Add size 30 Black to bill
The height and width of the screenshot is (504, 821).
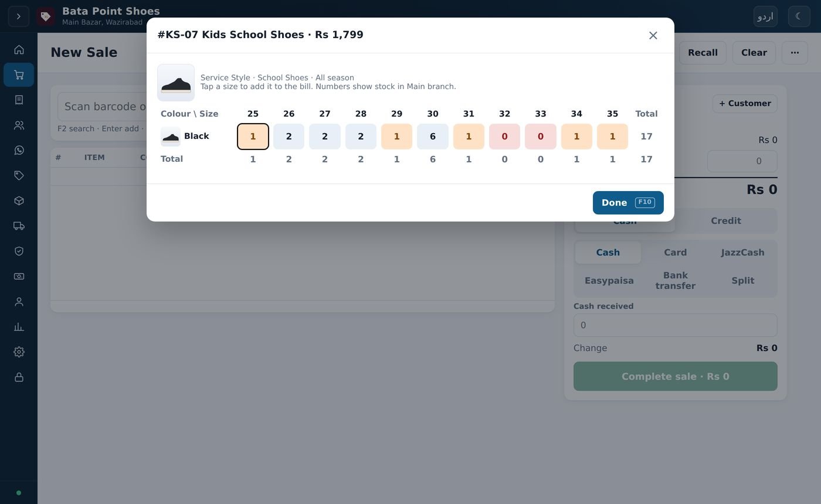tap(433, 137)
